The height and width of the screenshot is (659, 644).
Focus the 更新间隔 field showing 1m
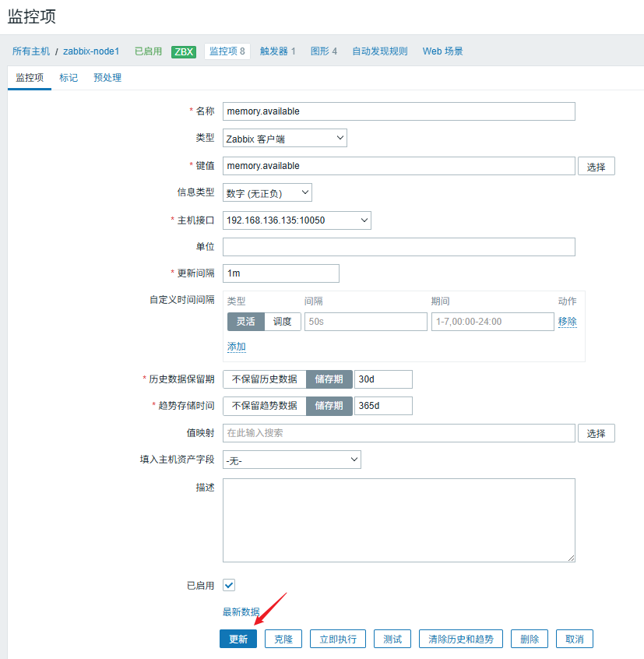[281, 273]
